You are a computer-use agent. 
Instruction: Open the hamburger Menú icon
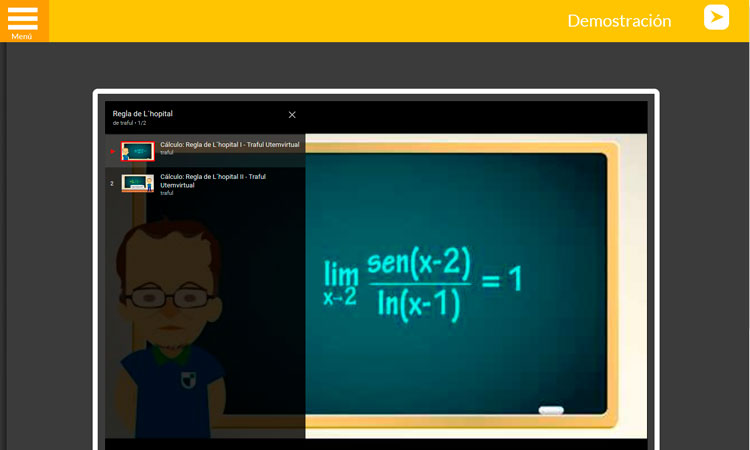click(22, 20)
